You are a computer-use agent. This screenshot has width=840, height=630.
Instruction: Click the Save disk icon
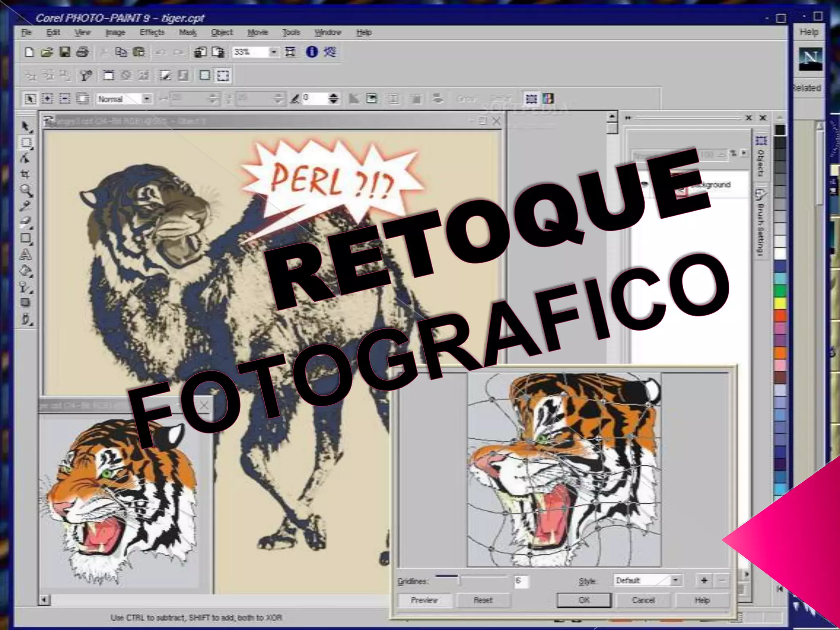tap(65, 52)
